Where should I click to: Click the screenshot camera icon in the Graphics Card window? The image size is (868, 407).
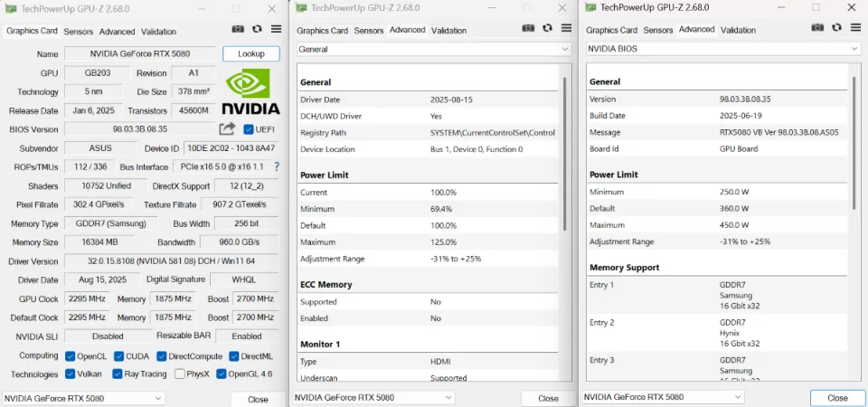238,30
